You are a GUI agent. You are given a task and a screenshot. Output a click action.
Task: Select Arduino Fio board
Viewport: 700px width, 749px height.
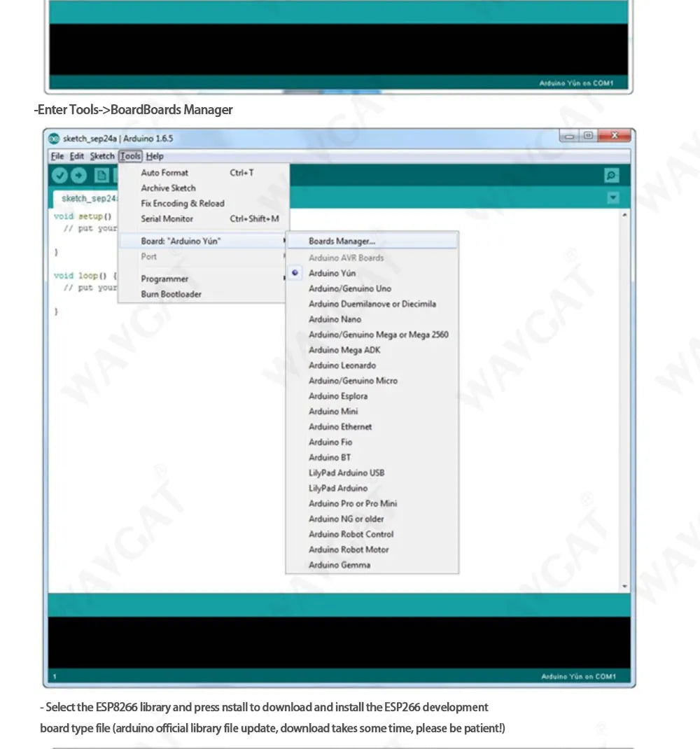pyautogui.click(x=372, y=442)
